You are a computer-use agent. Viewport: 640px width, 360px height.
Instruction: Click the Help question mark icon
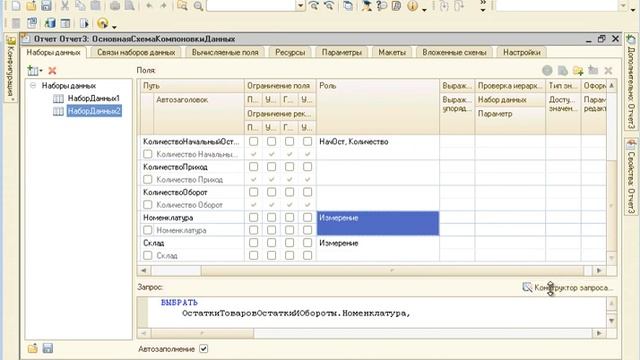[x=382, y=6]
